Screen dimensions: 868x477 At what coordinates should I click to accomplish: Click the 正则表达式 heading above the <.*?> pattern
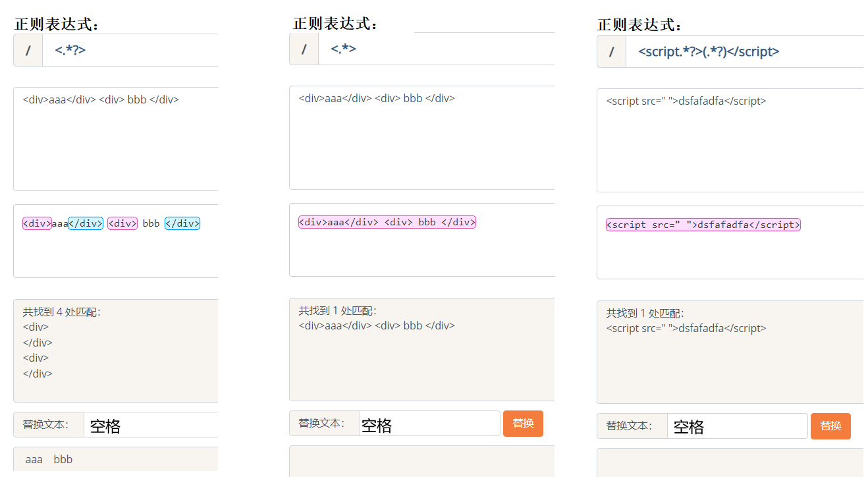click(57, 25)
